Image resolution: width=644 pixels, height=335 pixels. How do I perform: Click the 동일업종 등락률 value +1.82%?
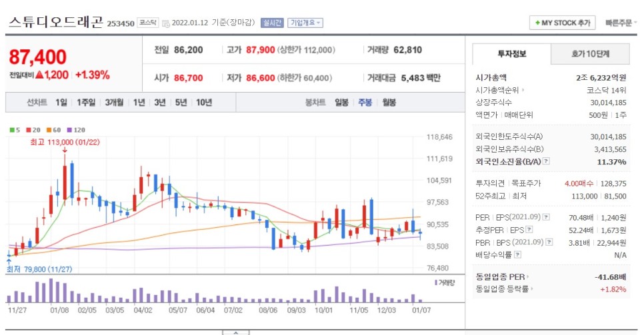click(x=613, y=290)
